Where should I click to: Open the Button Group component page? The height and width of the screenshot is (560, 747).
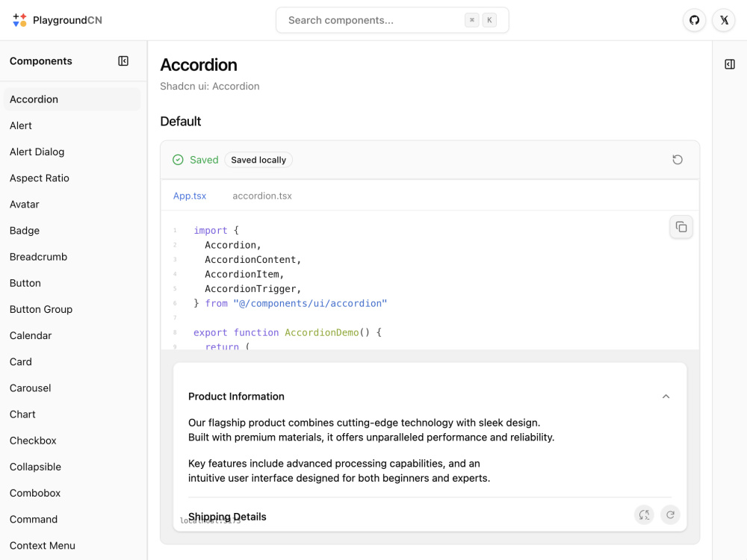coord(72,309)
